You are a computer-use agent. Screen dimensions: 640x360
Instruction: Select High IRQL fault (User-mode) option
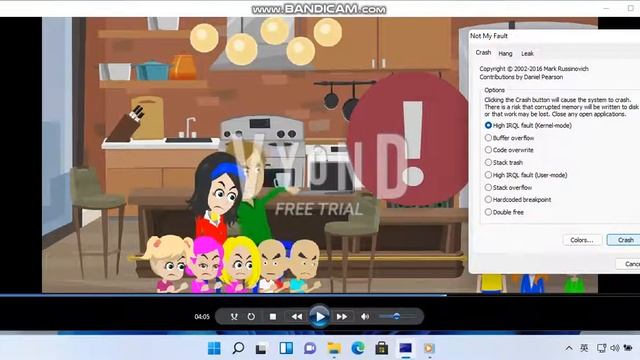click(526, 175)
